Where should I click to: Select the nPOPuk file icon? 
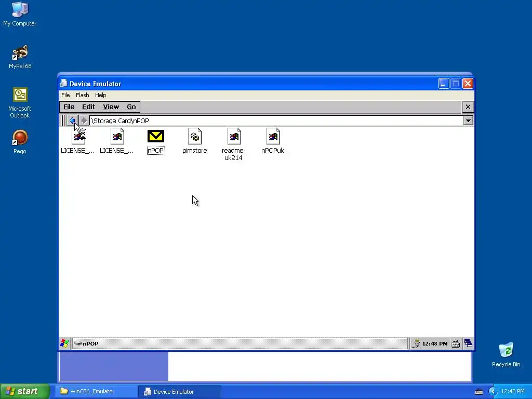(273, 137)
